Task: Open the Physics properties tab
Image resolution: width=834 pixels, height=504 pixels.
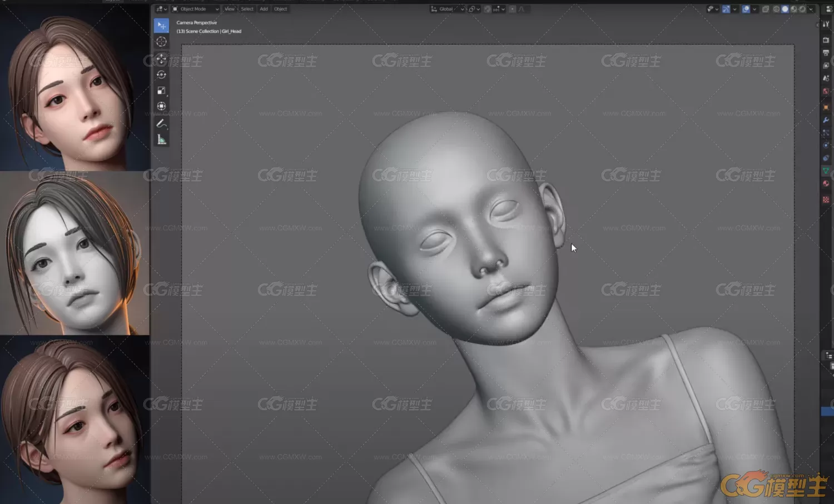Action: point(826,146)
